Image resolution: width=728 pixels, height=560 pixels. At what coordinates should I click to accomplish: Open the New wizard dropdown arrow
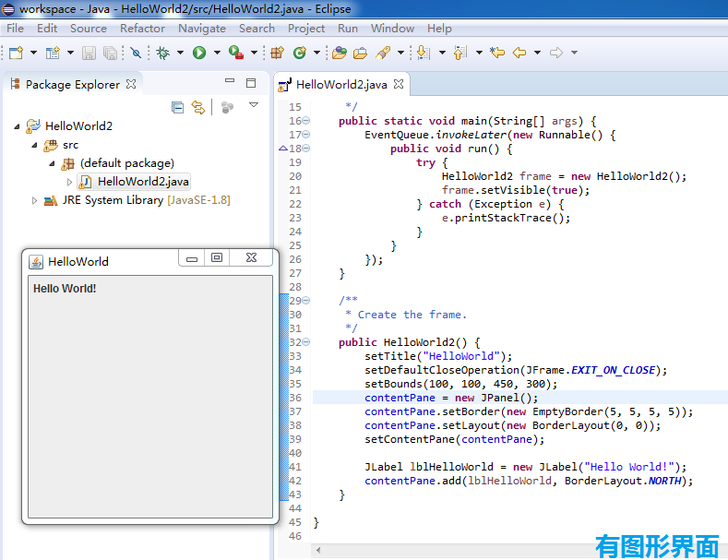pyautogui.click(x=33, y=53)
